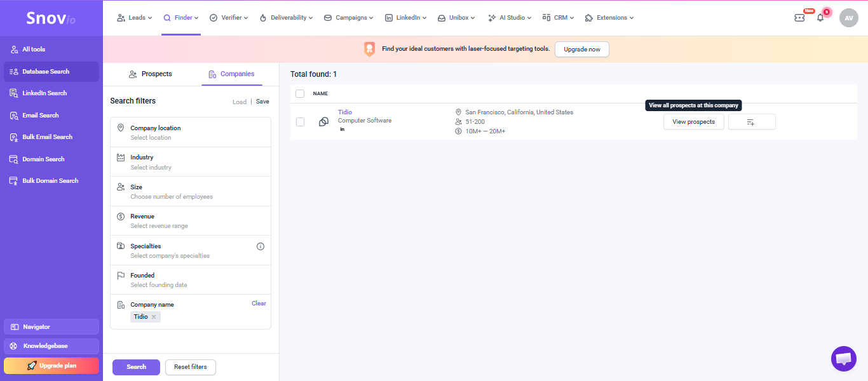
Task: Click the Company location pin icon
Action: (x=121, y=128)
